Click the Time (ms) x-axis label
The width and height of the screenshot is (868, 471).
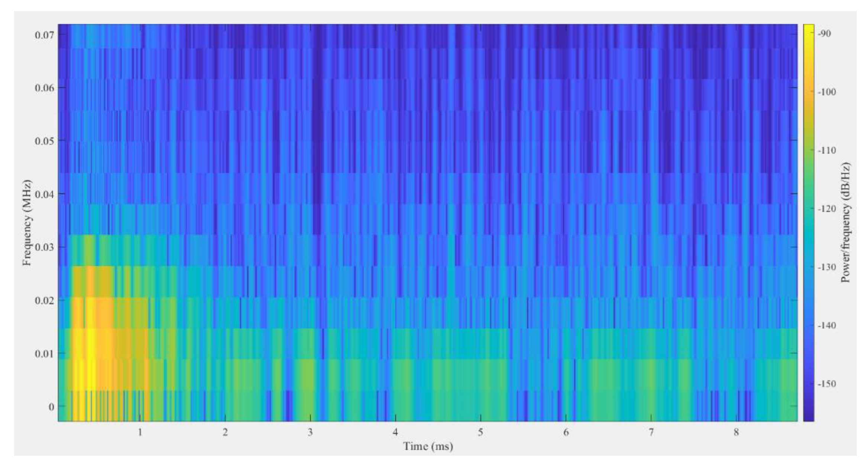428,446
